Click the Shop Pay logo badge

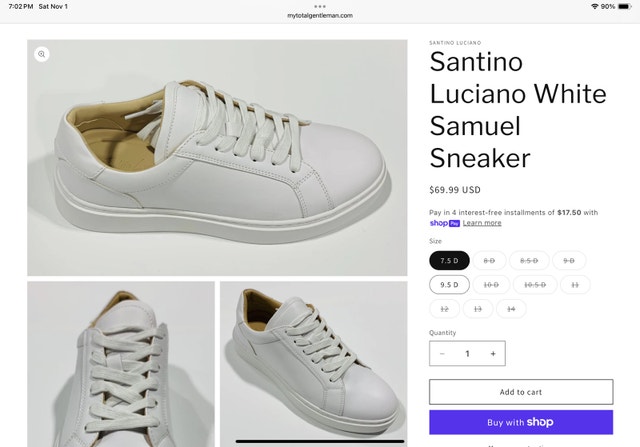[444, 223]
